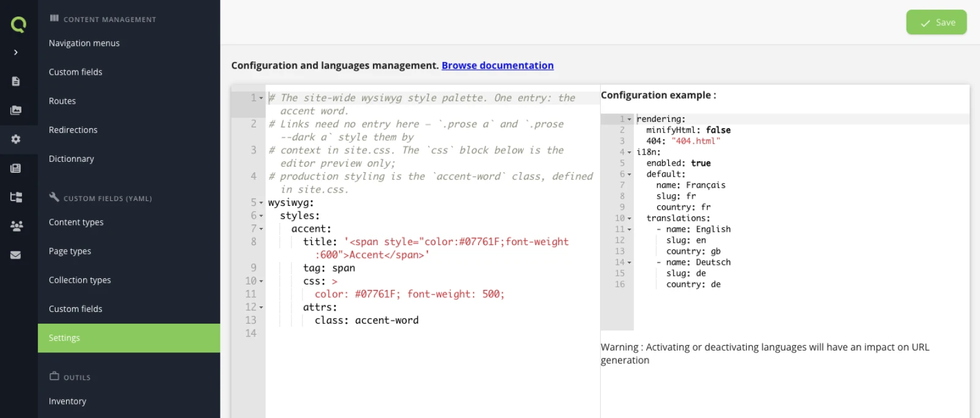Viewport: 980px width, 418px height.
Task: Follow the Browse documentation link
Action: pos(497,66)
